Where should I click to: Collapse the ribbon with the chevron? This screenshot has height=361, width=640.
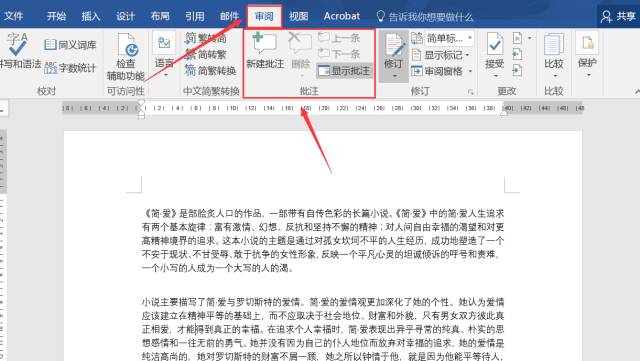(637, 92)
